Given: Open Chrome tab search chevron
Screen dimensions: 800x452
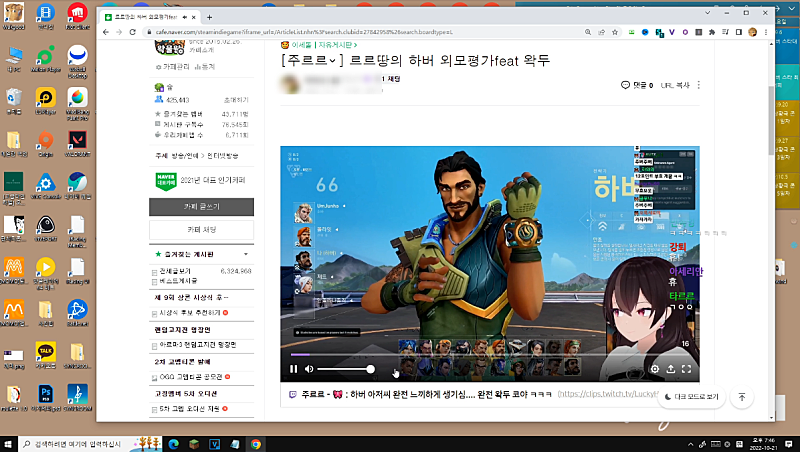Looking at the screenshot, I should coord(708,13).
